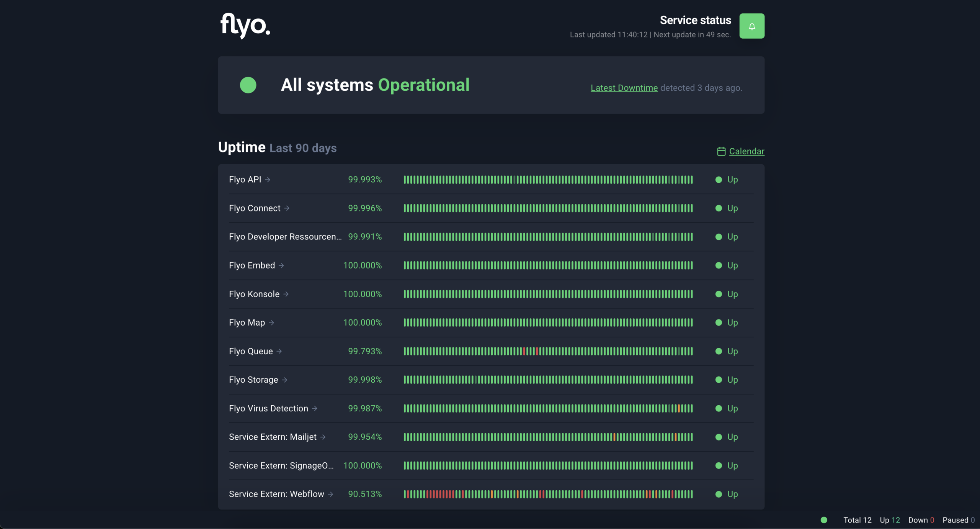The width and height of the screenshot is (980, 529).
Task: Open the Latest Downtime link
Action: click(x=624, y=88)
